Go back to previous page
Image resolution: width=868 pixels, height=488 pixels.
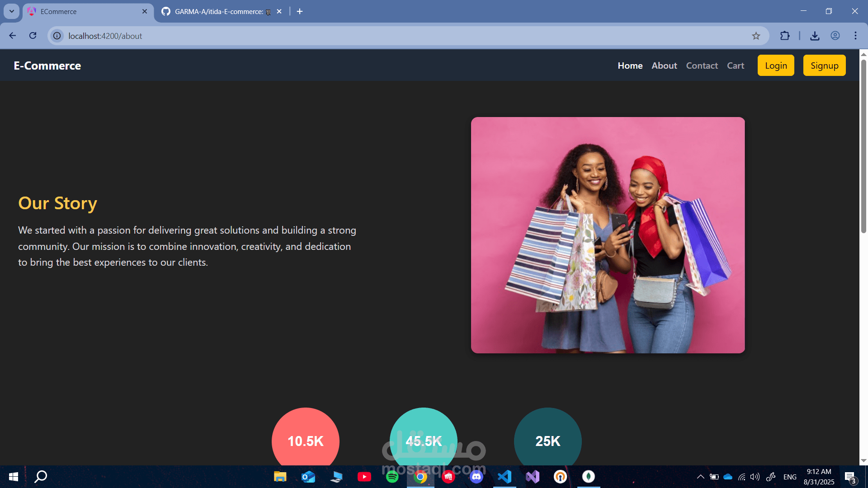tap(12, 36)
